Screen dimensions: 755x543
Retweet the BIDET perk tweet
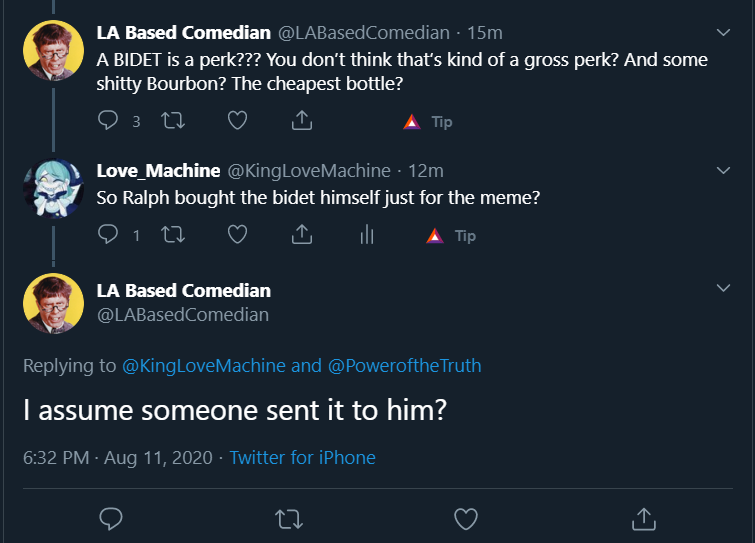click(173, 120)
